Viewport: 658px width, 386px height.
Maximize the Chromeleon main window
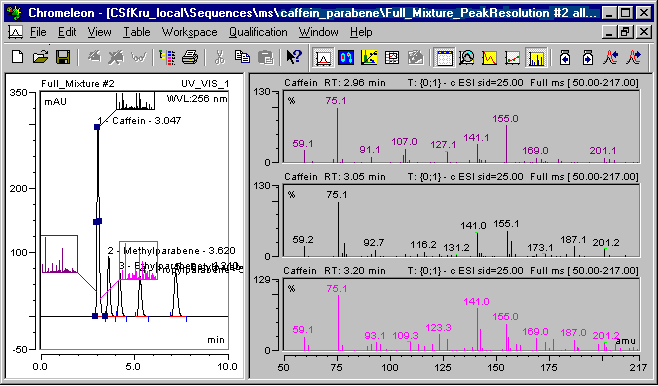click(x=626, y=13)
